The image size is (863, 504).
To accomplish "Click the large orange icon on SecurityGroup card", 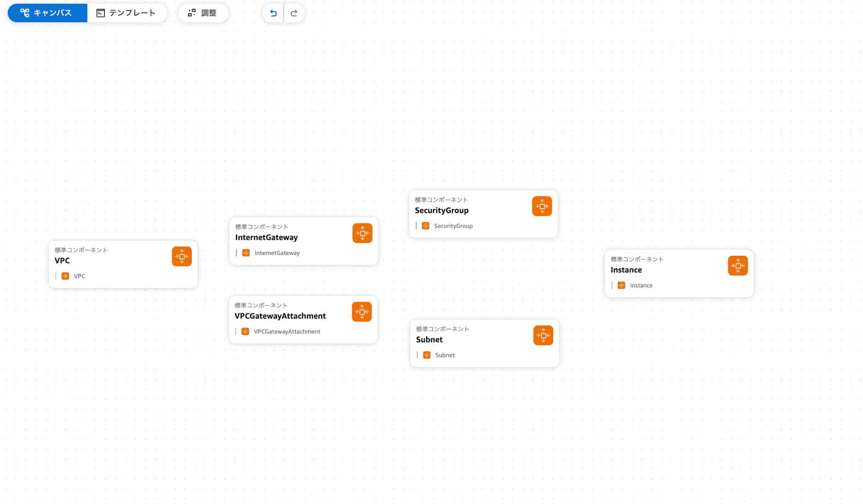I will (x=542, y=206).
